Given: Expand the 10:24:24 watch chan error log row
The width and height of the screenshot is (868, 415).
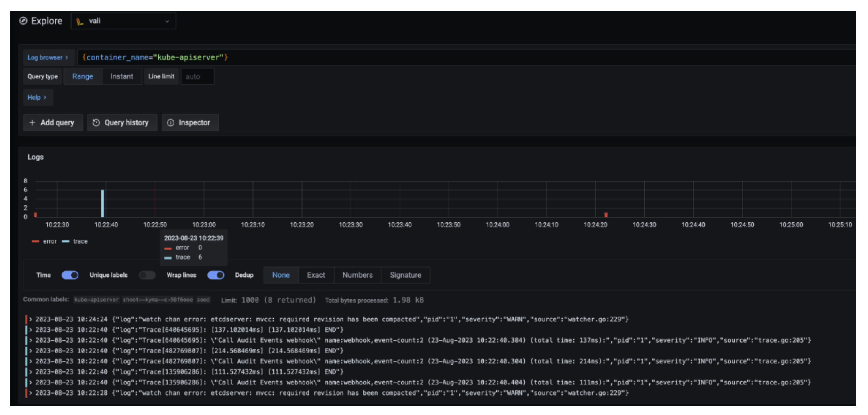Looking at the screenshot, I should tap(30, 319).
